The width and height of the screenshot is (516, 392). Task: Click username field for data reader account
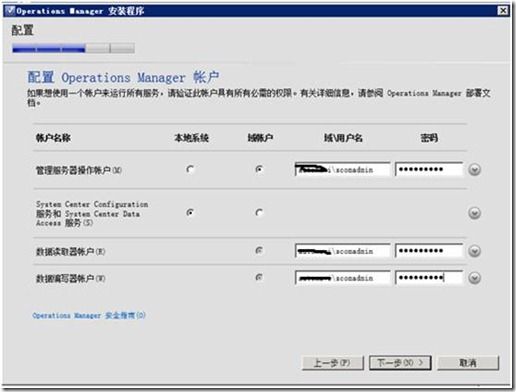342,251
